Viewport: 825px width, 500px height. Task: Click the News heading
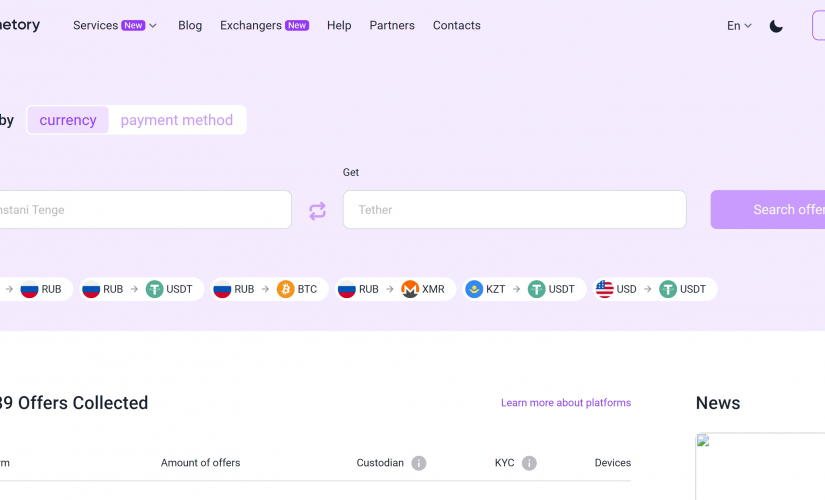pyautogui.click(x=718, y=403)
